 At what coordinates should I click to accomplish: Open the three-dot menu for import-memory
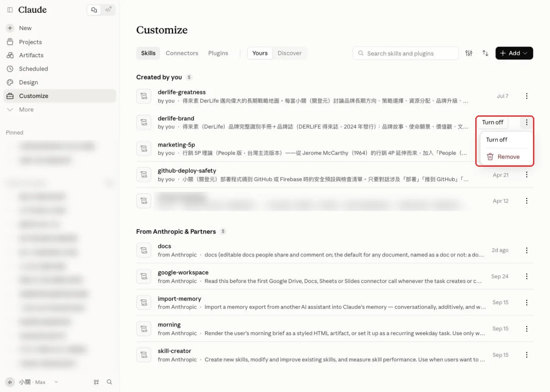point(527,303)
